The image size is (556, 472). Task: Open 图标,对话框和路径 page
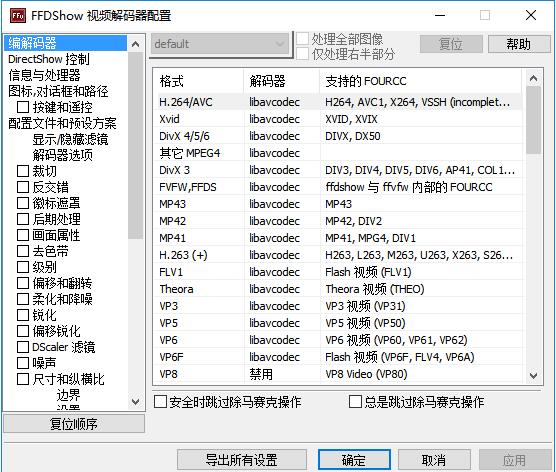[58, 91]
